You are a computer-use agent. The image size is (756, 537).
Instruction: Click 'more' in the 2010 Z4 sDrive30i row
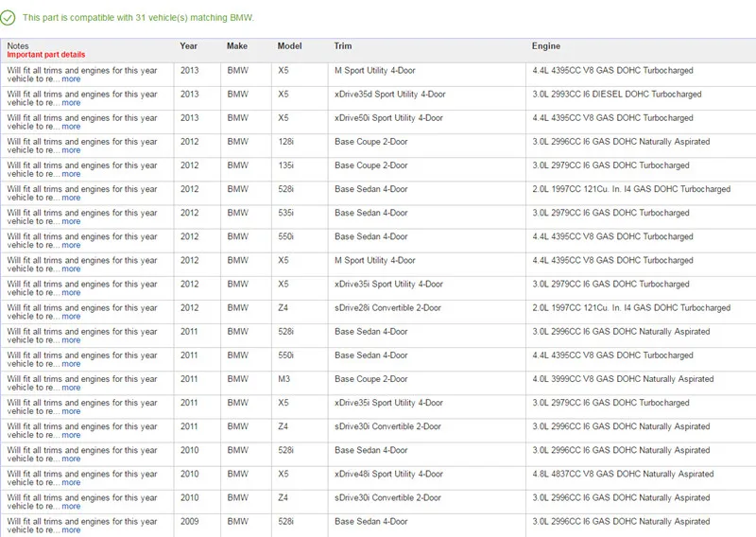pos(71,506)
